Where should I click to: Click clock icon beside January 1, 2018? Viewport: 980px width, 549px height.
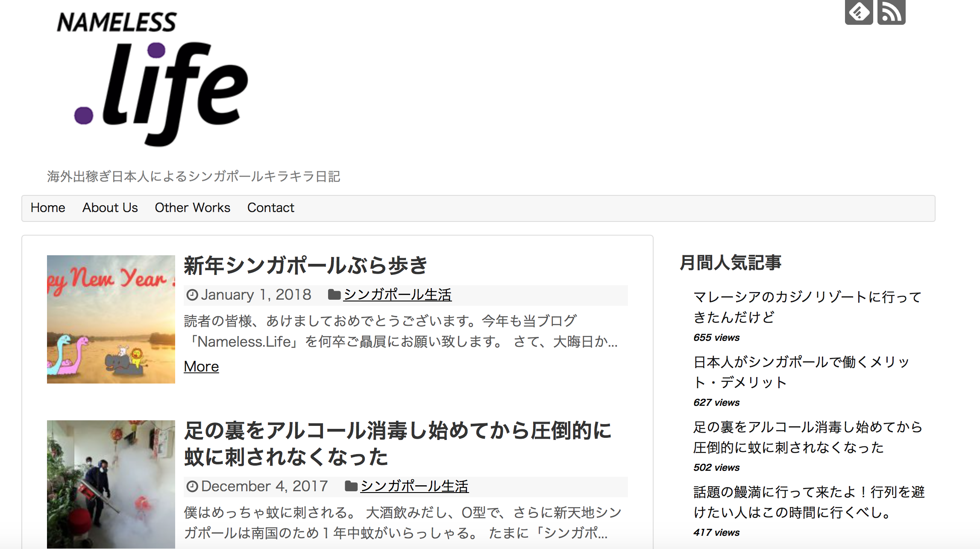(192, 295)
